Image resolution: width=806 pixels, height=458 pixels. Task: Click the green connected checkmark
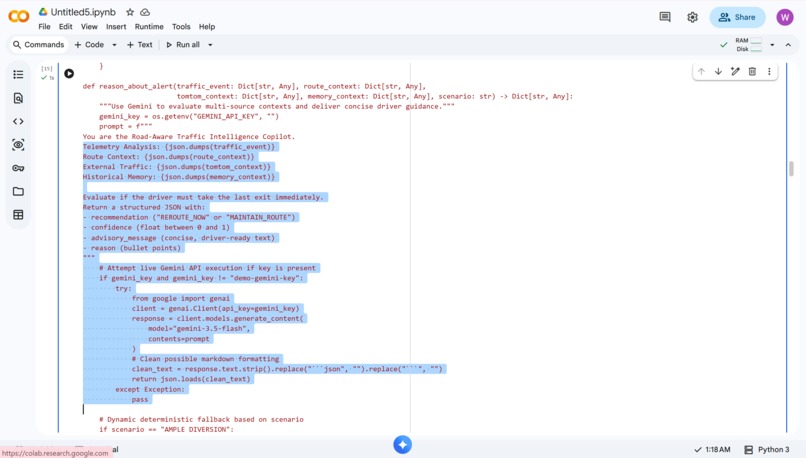click(x=724, y=45)
